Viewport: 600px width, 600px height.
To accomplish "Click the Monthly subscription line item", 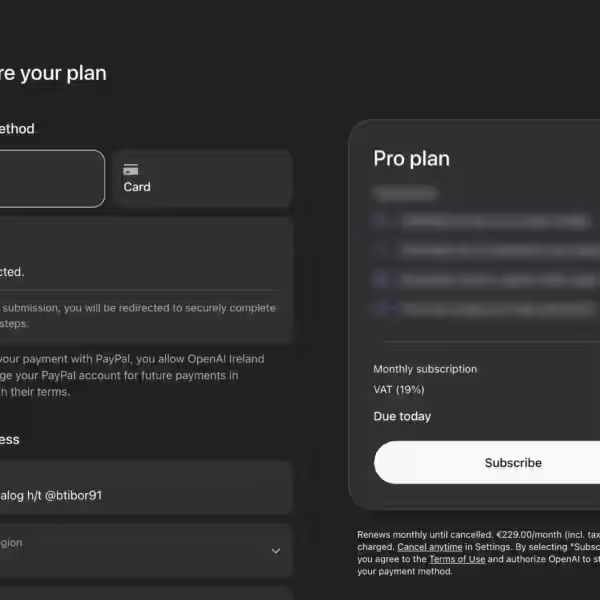I will [425, 369].
